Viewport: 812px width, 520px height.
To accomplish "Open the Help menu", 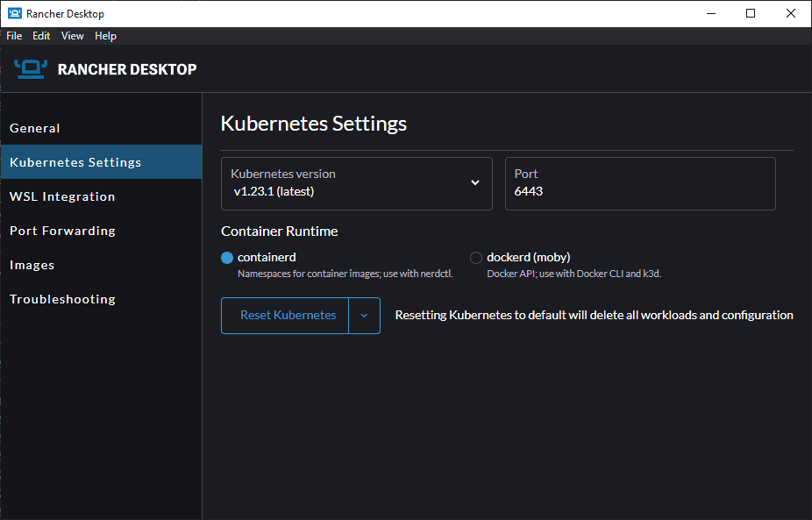I will (105, 36).
